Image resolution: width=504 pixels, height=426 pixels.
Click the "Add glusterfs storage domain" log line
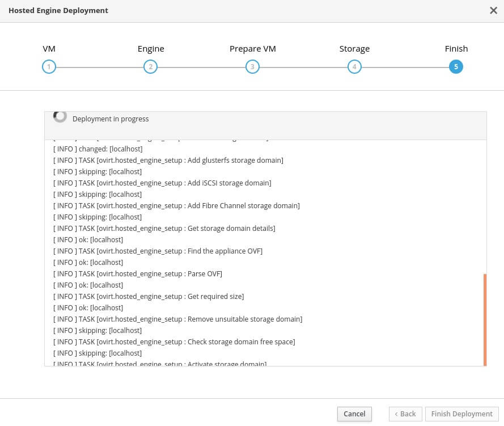point(168,161)
